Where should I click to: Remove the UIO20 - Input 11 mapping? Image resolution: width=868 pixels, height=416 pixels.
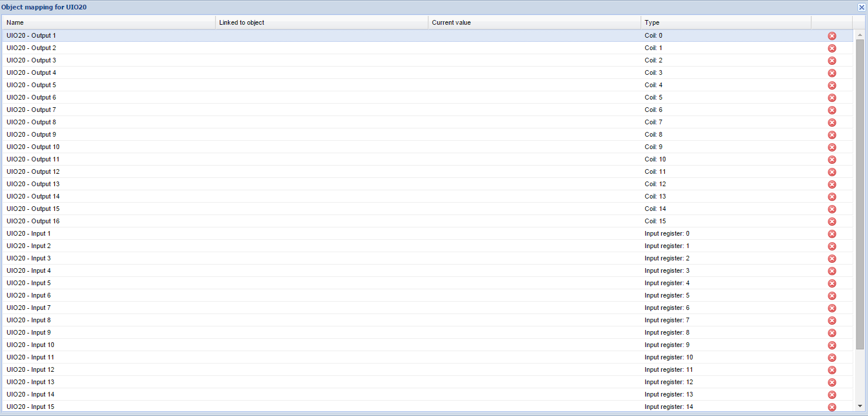click(x=832, y=358)
